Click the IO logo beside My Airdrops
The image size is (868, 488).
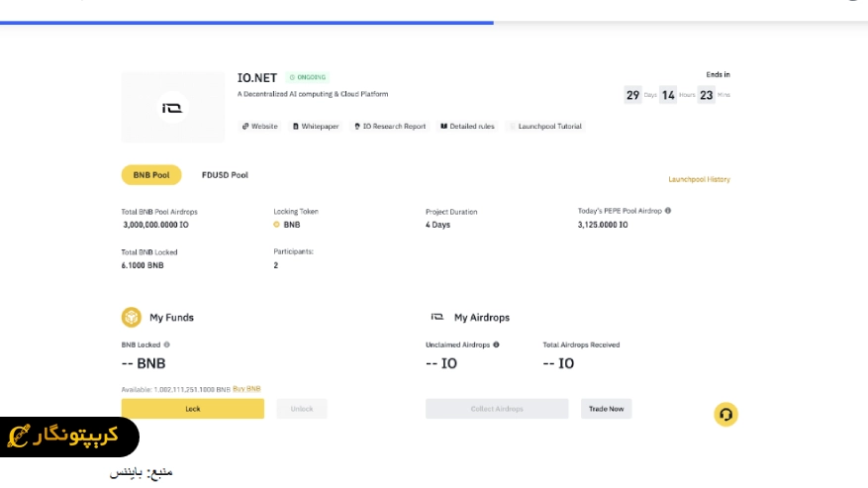pyautogui.click(x=437, y=317)
